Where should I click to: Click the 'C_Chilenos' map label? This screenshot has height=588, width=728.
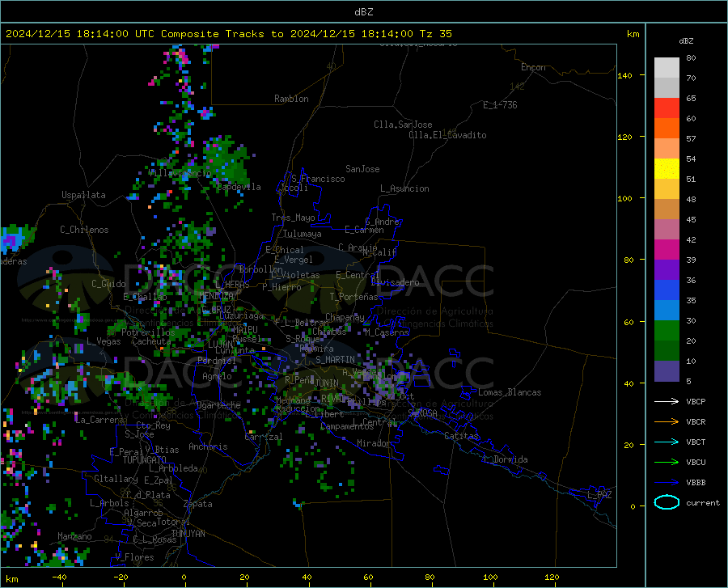click(84, 230)
